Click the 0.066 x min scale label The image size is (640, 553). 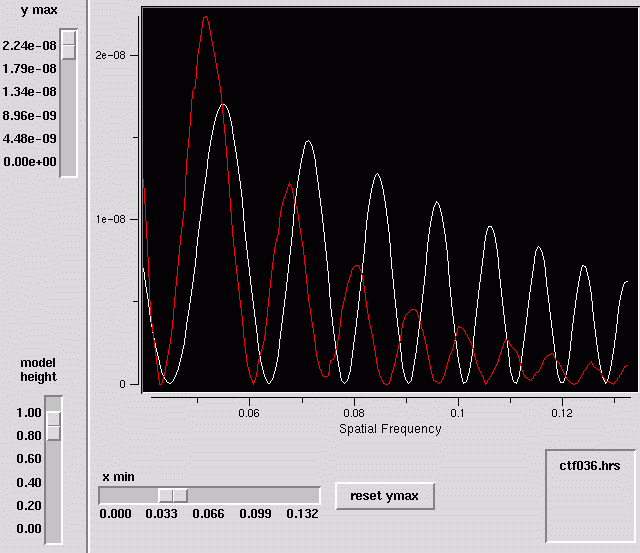click(208, 513)
